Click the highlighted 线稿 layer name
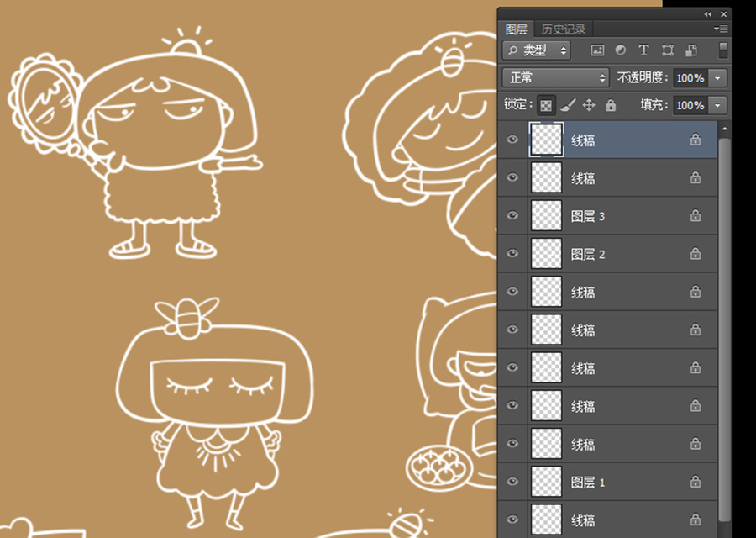This screenshot has width=756, height=538. coord(583,140)
